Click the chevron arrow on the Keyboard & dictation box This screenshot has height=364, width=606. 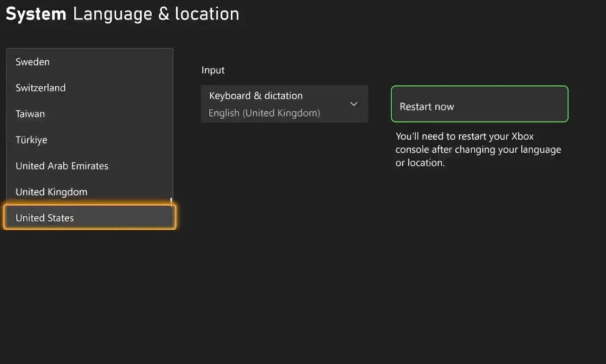(354, 104)
